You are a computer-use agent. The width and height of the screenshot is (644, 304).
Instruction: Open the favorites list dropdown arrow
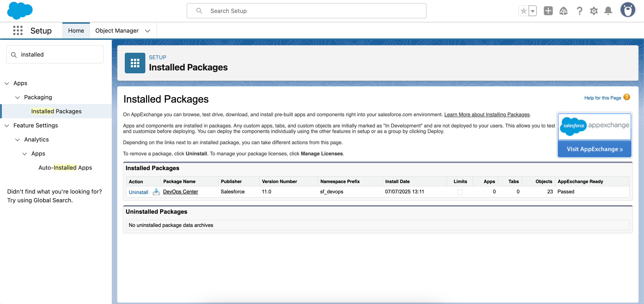533,11
